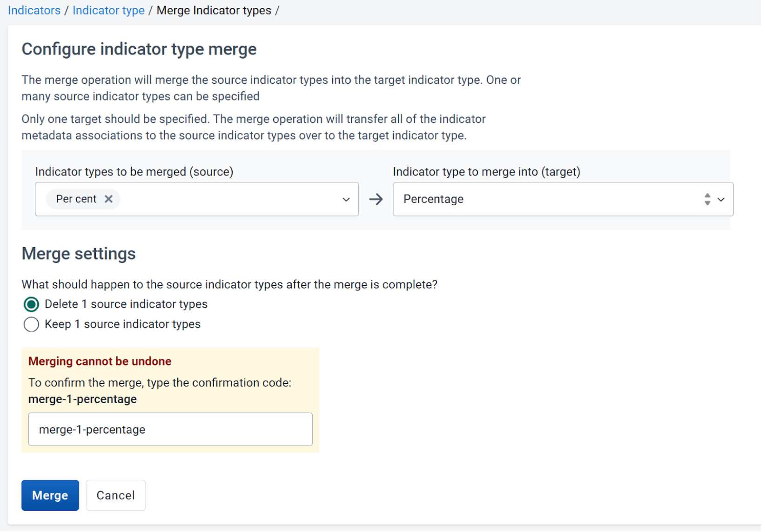Cancel the merge operation
The width and height of the screenshot is (765, 532).
pyautogui.click(x=115, y=496)
